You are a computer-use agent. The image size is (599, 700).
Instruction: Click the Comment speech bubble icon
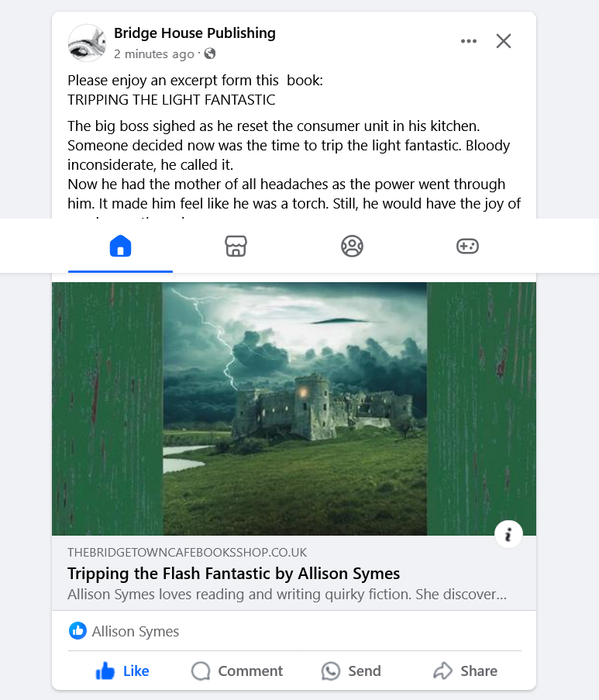click(x=201, y=671)
